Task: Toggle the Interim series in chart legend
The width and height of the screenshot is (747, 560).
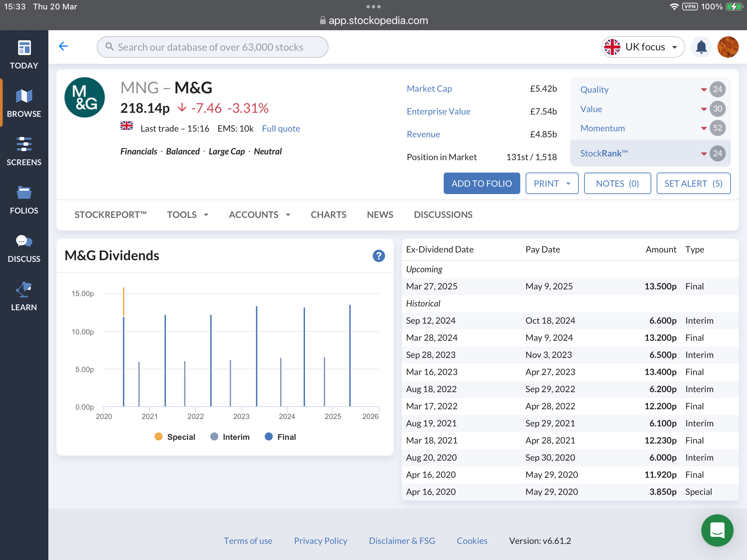Action: click(x=230, y=437)
